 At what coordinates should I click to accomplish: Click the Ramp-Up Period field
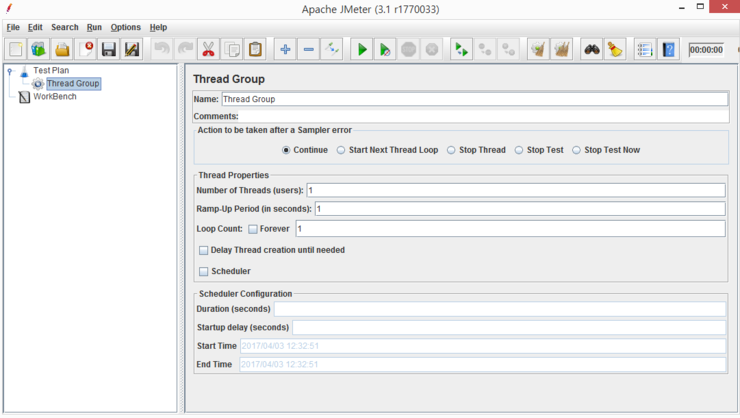tap(520, 209)
